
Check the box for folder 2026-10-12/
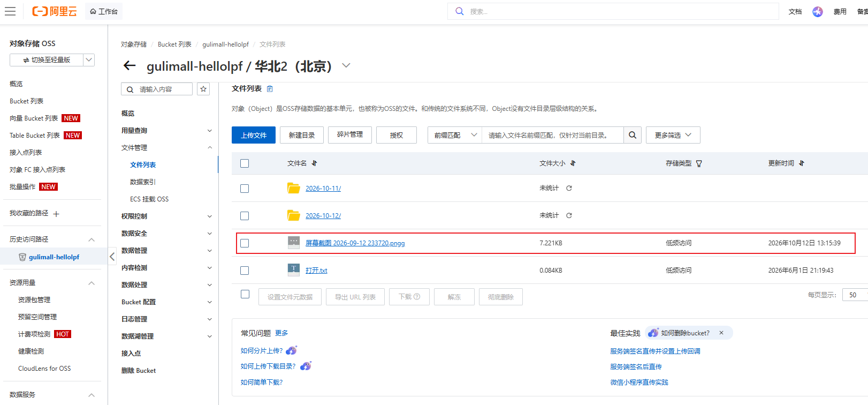click(245, 216)
